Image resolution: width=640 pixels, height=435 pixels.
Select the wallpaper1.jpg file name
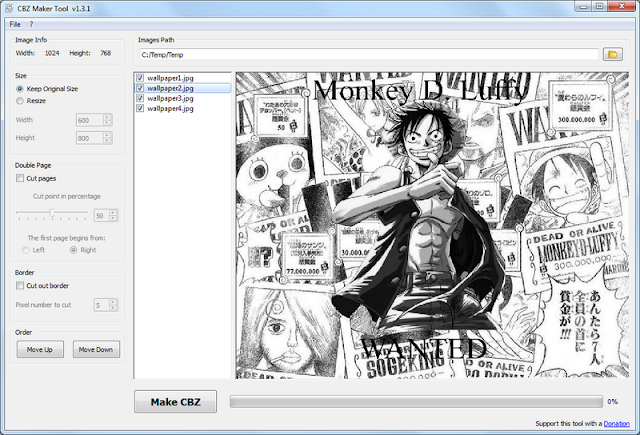(170, 78)
